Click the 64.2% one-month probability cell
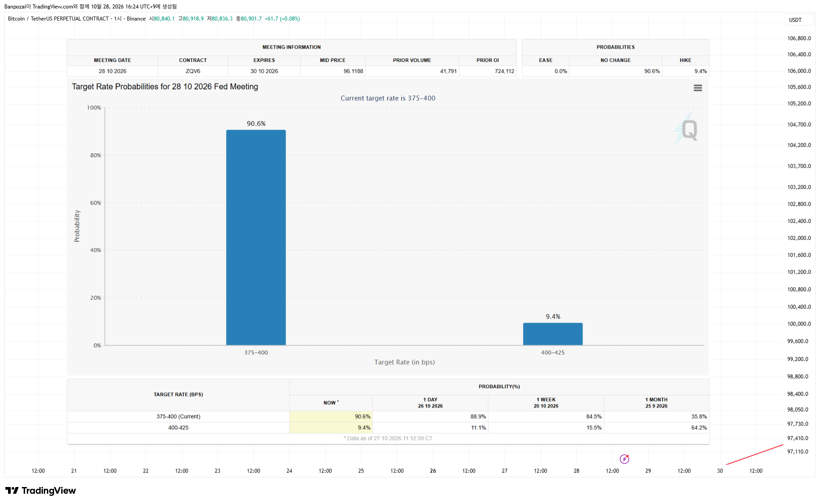Viewport: 820px width, 504px height. pyautogui.click(x=656, y=428)
